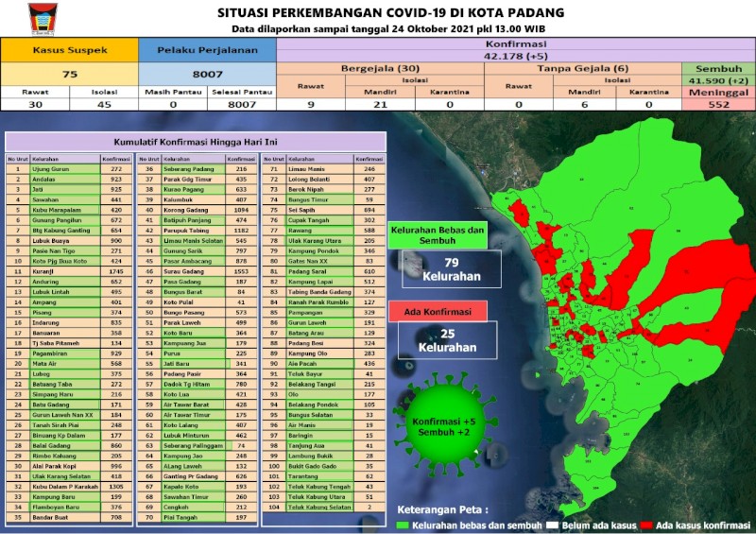Click the 'Sei Sapih' kelurahan row

pyautogui.click(x=324, y=211)
